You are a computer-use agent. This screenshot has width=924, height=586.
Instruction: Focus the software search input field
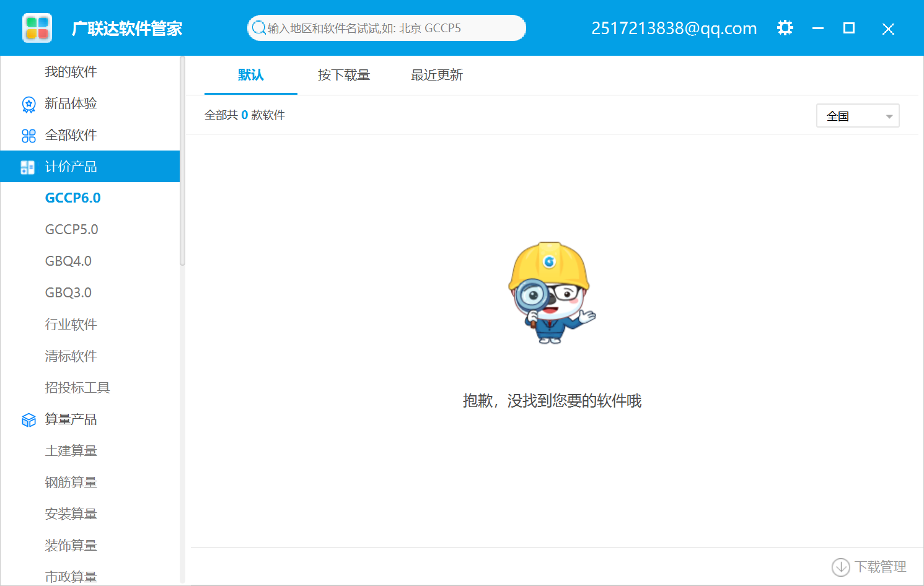(x=387, y=28)
